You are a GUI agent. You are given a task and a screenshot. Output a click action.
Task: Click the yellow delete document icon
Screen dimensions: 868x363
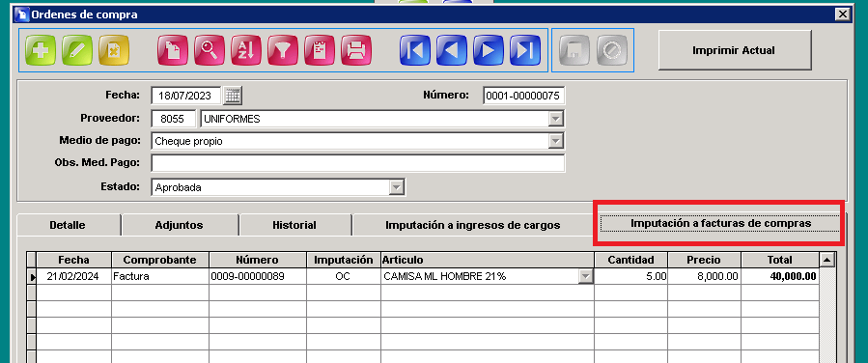(114, 50)
